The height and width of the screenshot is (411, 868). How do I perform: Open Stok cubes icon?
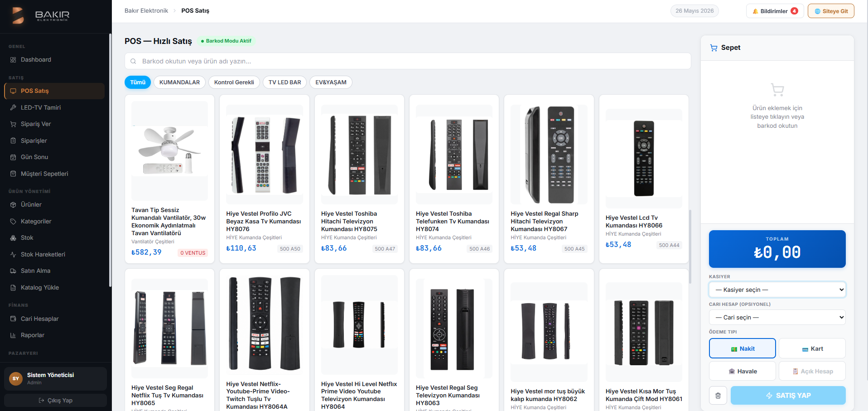coord(13,238)
